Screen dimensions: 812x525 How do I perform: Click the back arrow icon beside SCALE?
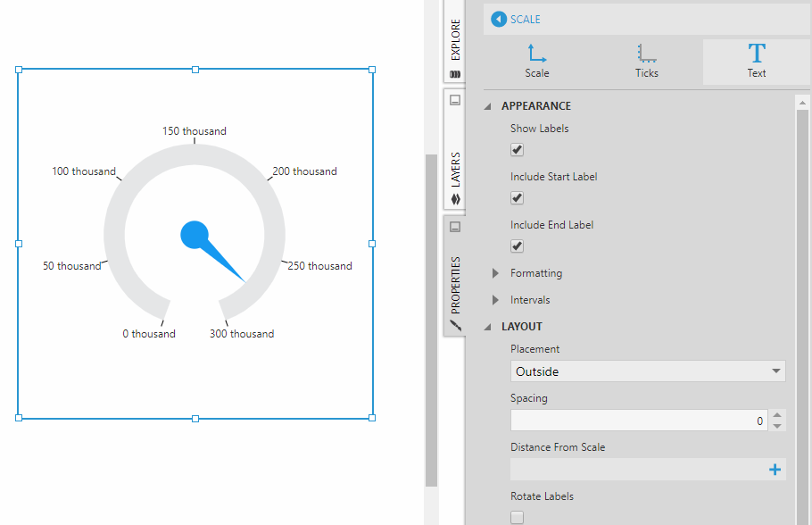[499, 19]
